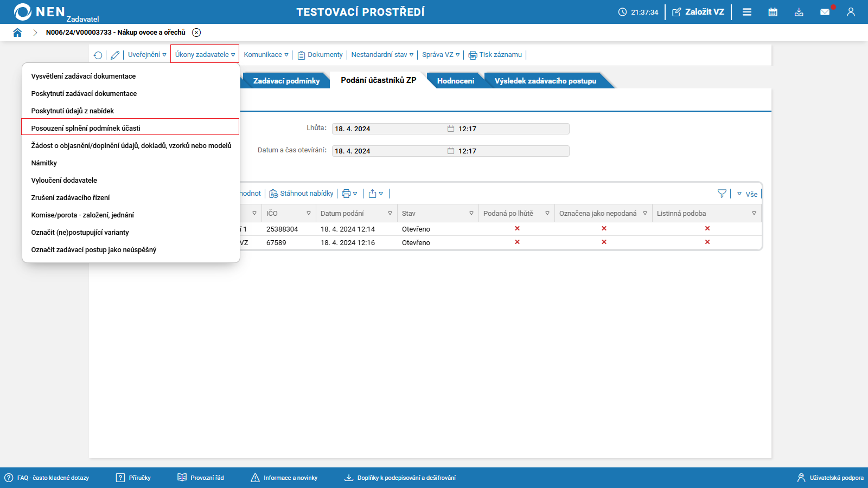Screen dimensions: 868x488
Task: Expand the Nestandardní stav dropdown
Action: [382, 55]
